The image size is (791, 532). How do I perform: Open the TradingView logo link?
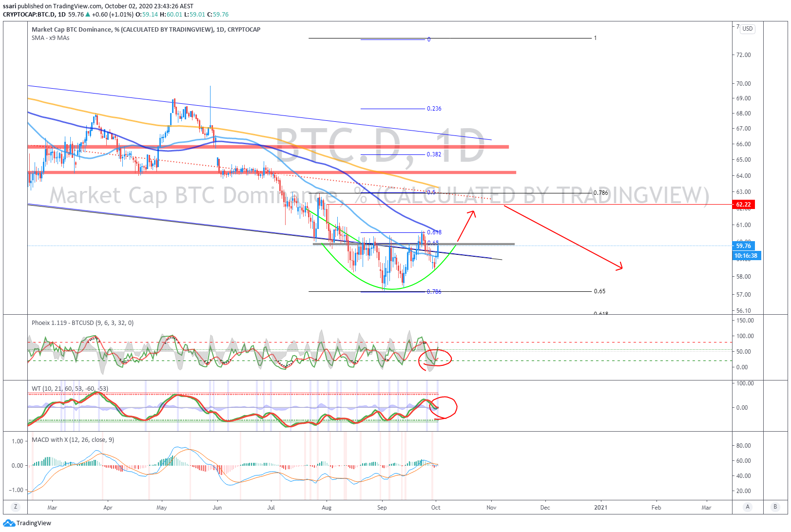[x=27, y=523]
